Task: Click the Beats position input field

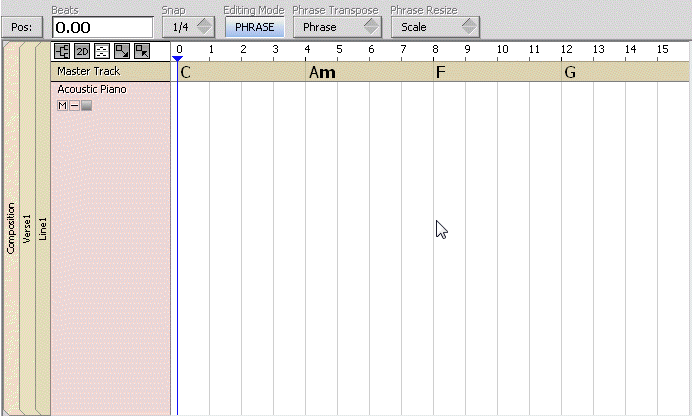Action: pos(103,27)
